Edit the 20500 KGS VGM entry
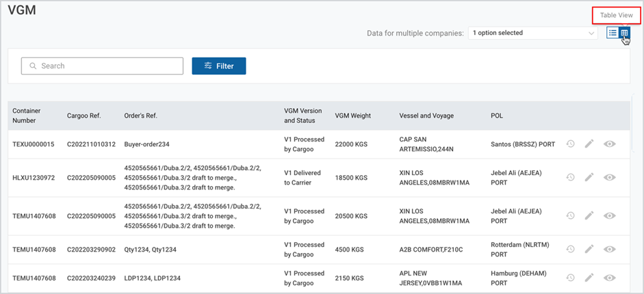Screen dimensions: 644x294 click(589, 215)
